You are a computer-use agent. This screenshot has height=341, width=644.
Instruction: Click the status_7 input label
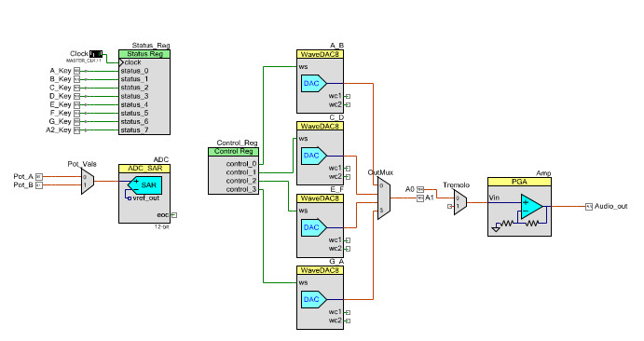pos(134,130)
